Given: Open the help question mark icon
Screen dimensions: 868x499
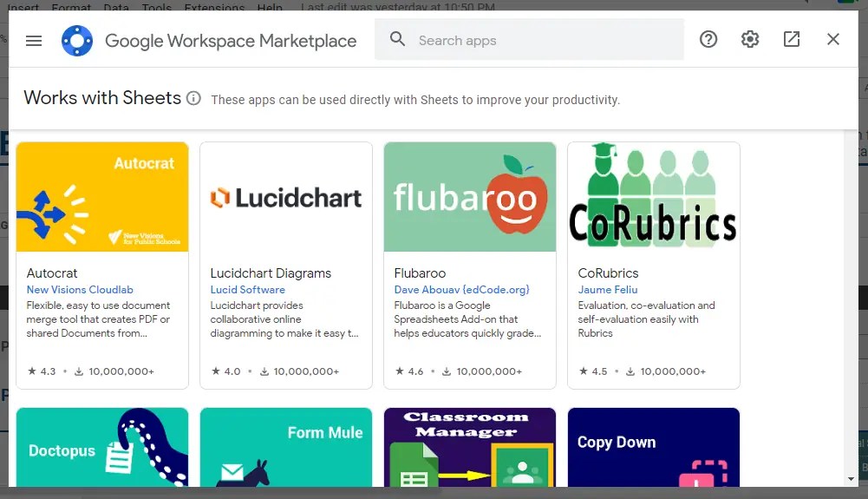Looking at the screenshot, I should point(708,39).
